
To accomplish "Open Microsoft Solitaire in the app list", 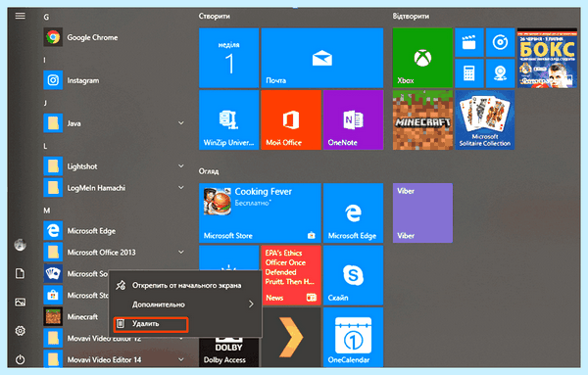I will (76, 273).
